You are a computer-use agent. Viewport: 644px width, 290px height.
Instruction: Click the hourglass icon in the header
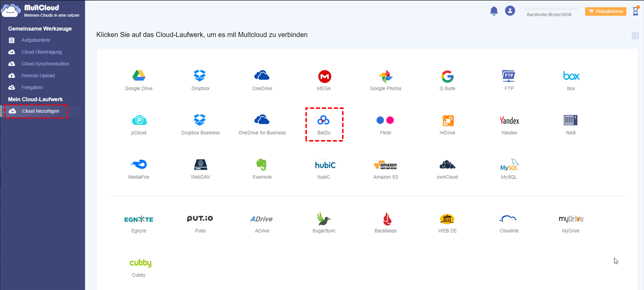[x=636, y=11]
